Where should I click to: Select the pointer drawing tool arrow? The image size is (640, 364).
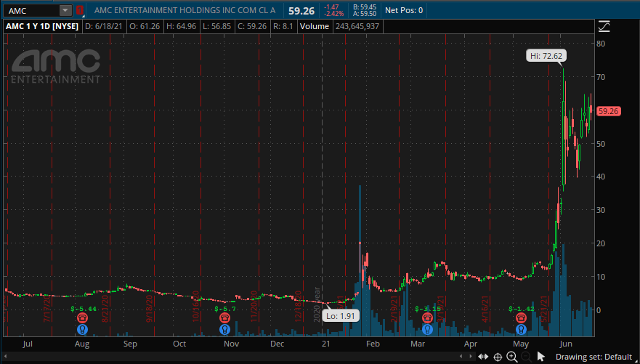tap(540, 357)
